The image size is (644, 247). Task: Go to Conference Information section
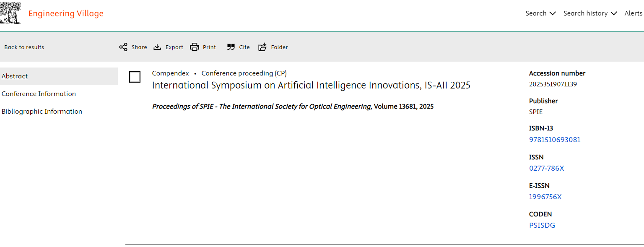(x=39, y=94)
